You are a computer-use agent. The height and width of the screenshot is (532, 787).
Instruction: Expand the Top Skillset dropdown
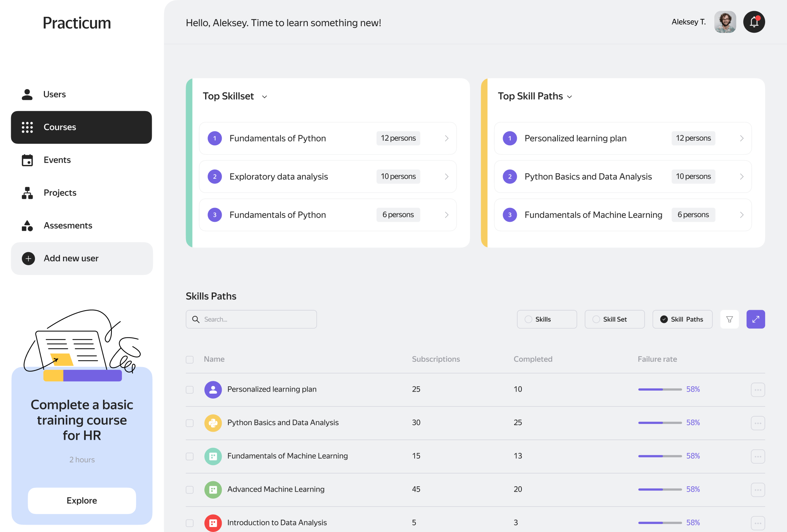click(x=264, y=97)
